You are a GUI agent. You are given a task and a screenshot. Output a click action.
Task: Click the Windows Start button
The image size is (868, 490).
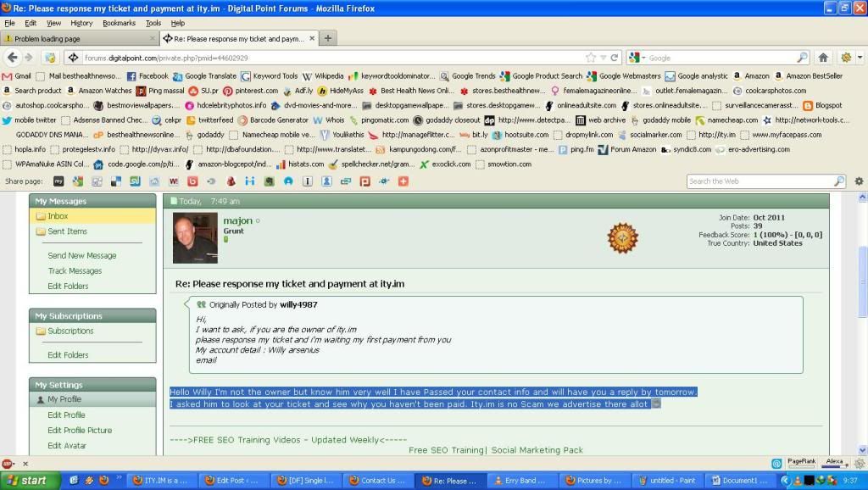(30, 481)
